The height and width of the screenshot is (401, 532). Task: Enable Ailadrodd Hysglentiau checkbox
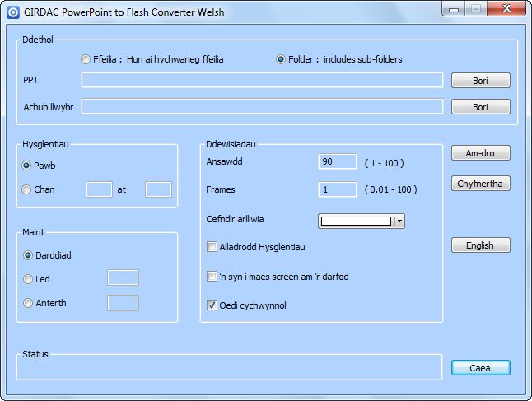coord(212,247)
